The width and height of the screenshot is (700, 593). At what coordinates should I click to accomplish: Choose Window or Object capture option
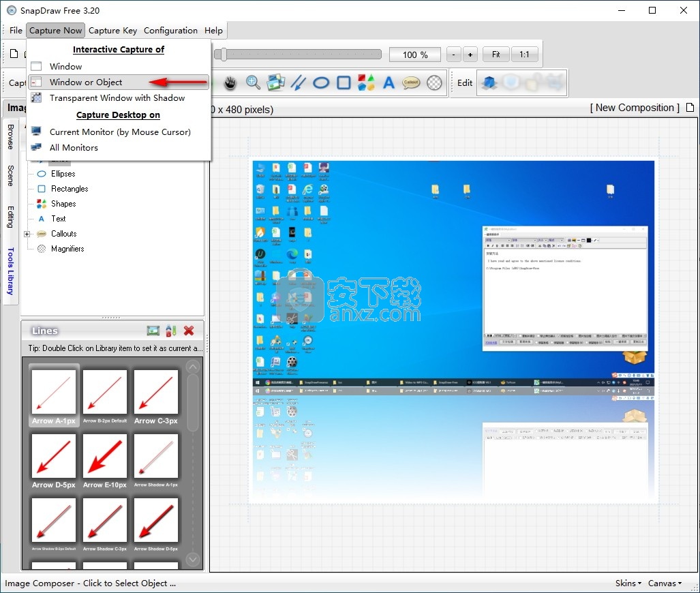click(x=119, y=82)
